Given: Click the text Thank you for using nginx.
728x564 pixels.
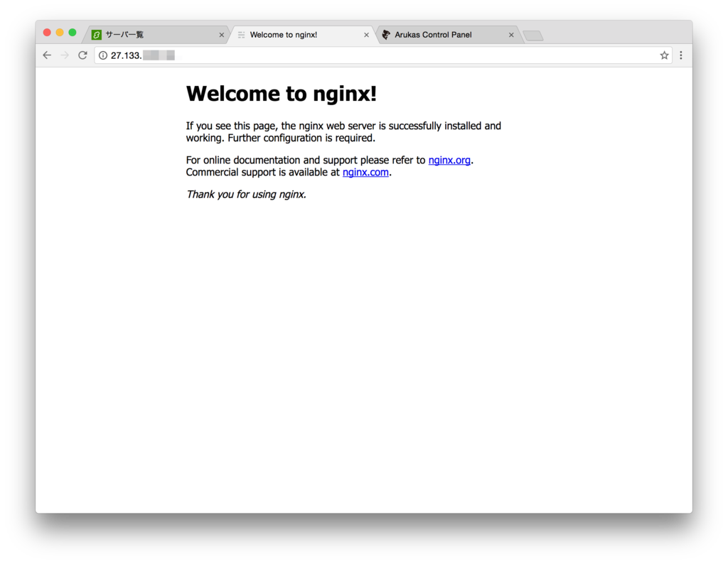Looking at the screenshot, I should (246, 195).
